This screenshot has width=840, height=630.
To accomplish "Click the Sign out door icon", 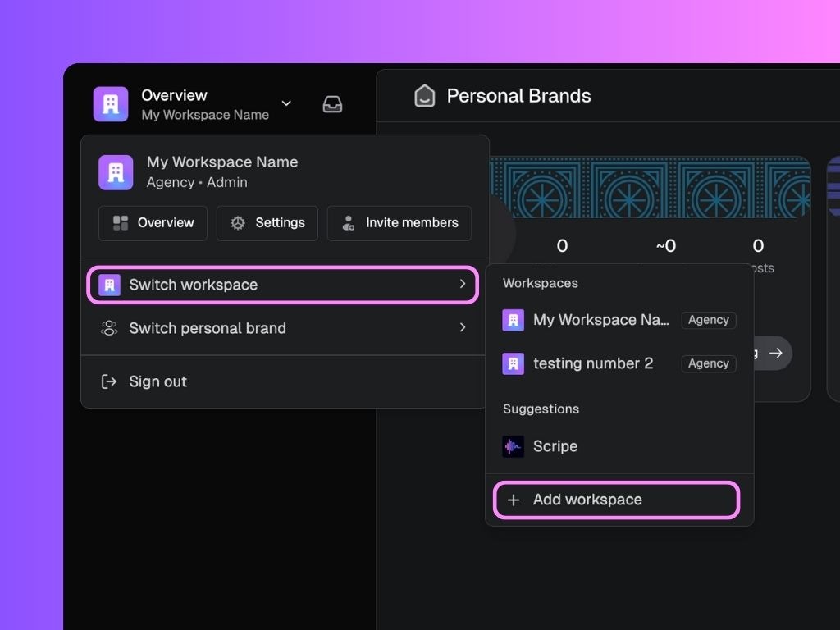I will pos(109,381).
